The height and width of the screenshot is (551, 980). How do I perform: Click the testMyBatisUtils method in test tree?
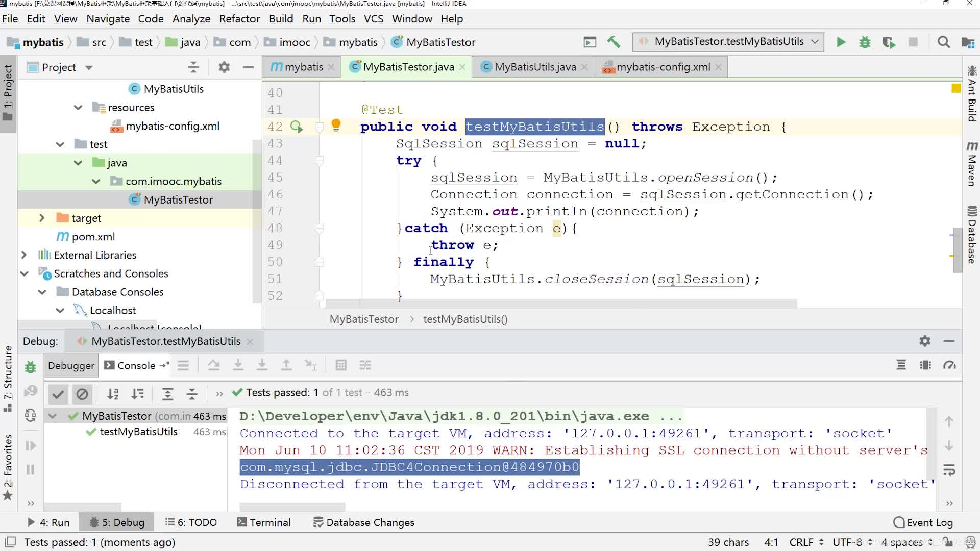(138, 431)
